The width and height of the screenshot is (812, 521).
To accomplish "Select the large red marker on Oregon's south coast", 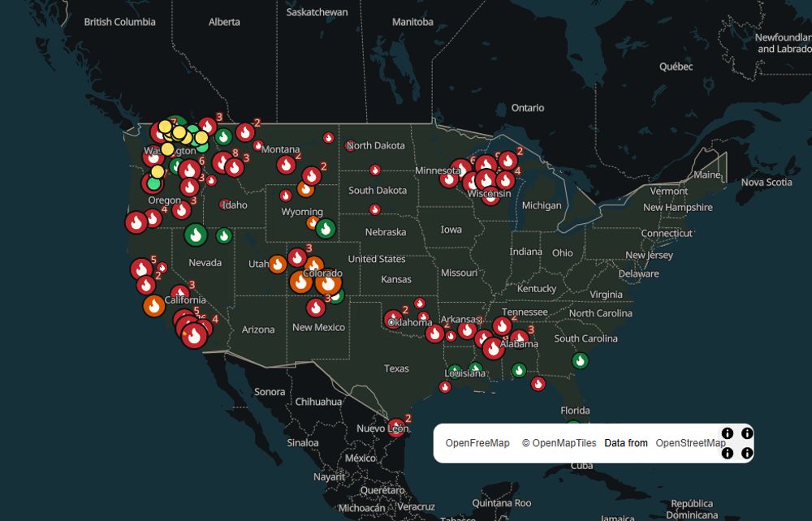I will [136, 222].
